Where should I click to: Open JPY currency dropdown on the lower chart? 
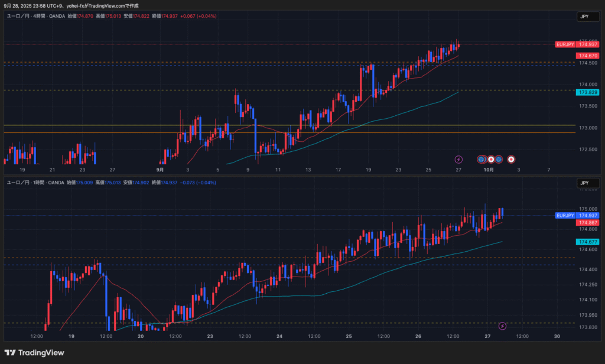click(584, 183)
